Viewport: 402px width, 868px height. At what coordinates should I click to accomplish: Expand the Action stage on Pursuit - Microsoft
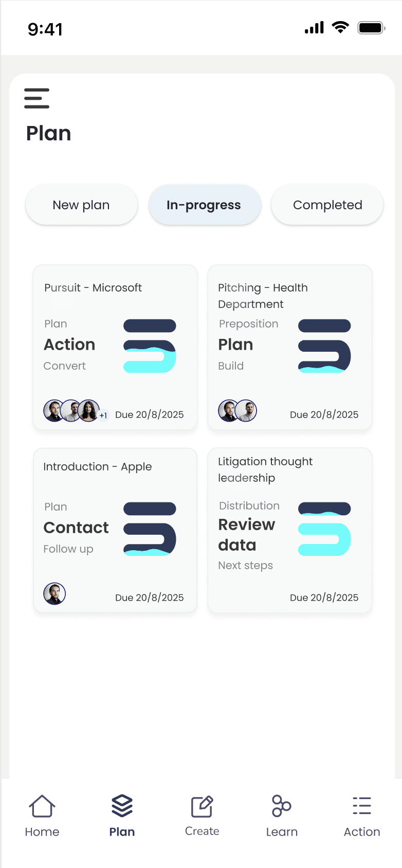click(69, 345)
